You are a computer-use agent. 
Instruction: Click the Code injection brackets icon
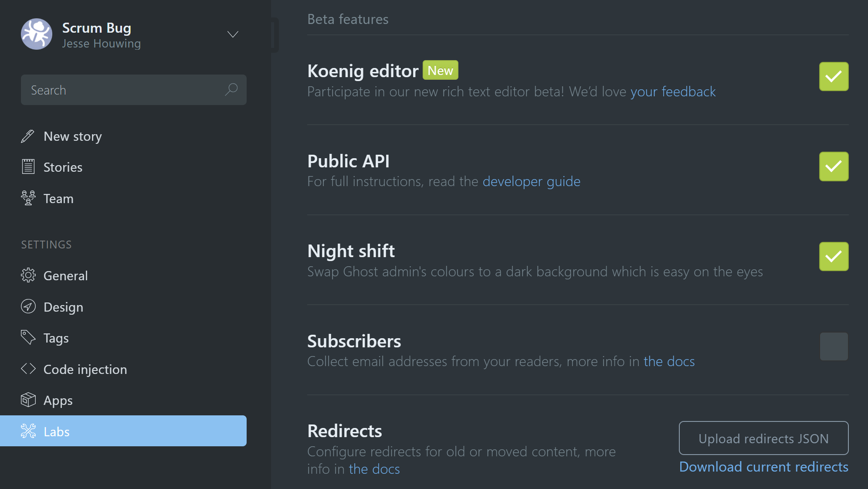(28, 369)
